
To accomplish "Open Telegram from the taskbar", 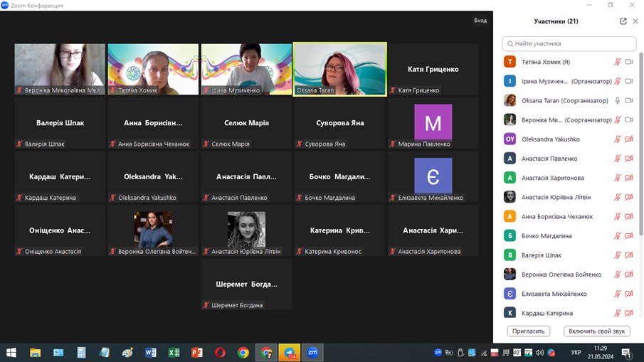I will (x=290, y=352).
